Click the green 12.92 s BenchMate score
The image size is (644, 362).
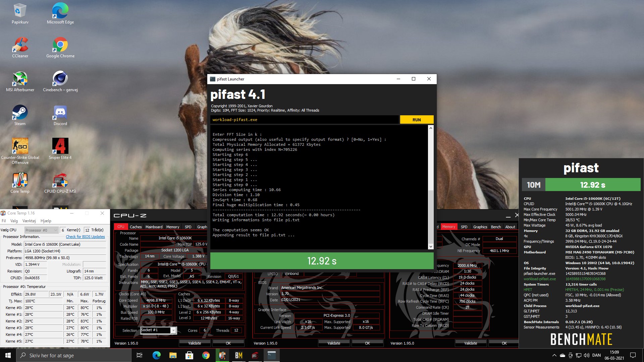[x=593, y=185]
